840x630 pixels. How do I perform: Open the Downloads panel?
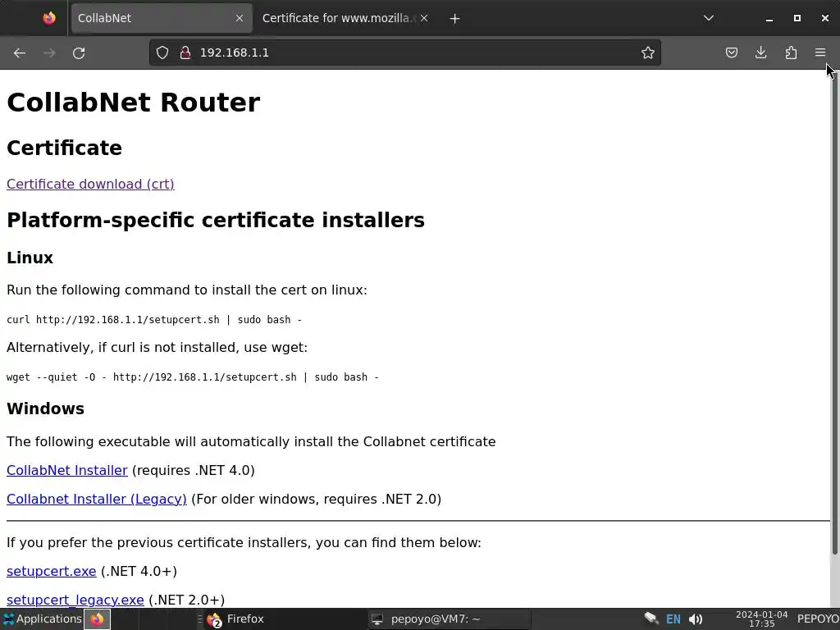point(760,52)
